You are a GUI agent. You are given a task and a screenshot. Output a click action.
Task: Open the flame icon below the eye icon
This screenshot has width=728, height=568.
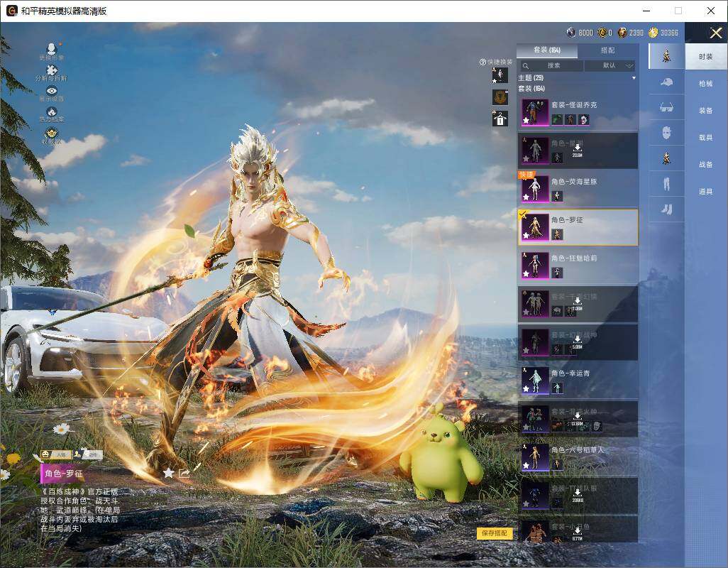[52, 112]
